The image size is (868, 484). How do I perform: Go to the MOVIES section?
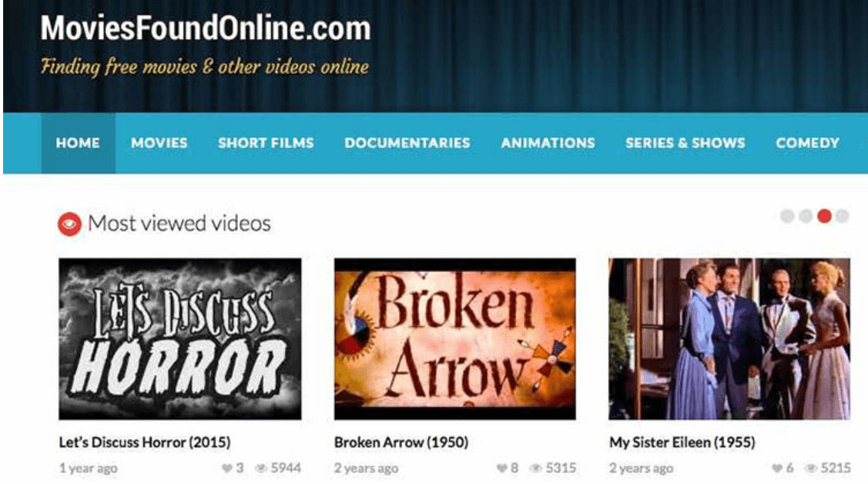pos(159,143)
